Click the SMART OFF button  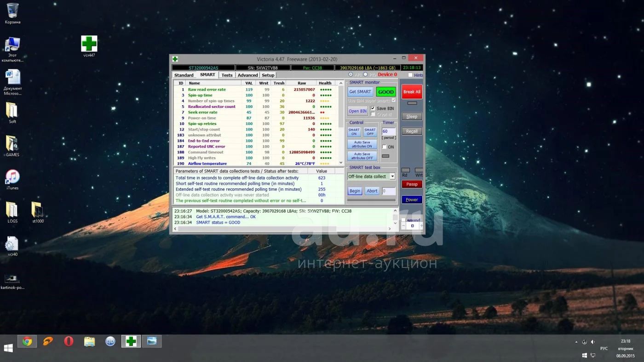(x=370, y=132)
